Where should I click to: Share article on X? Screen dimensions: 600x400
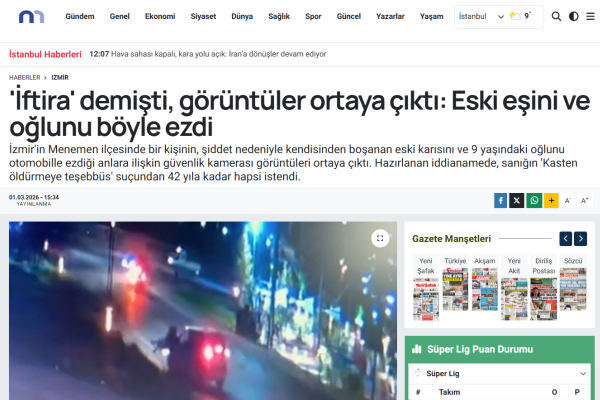(516, 200)
